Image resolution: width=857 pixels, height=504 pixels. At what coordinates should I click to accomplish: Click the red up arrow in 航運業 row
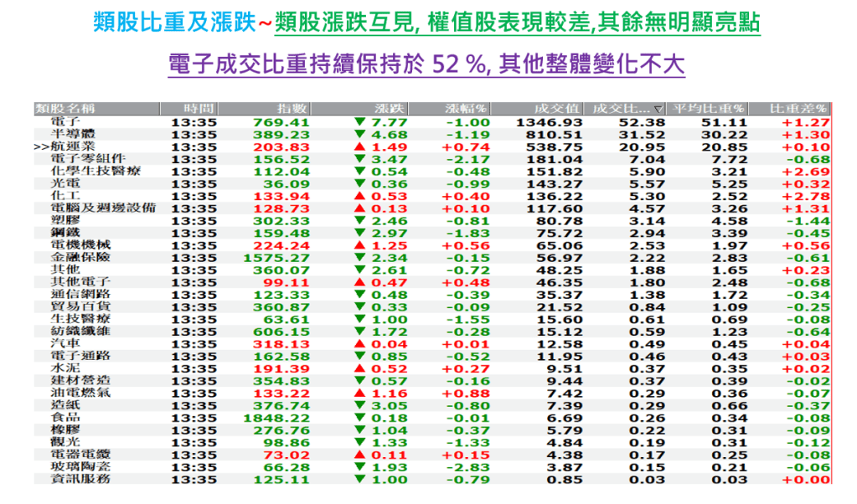coord(360,147)
